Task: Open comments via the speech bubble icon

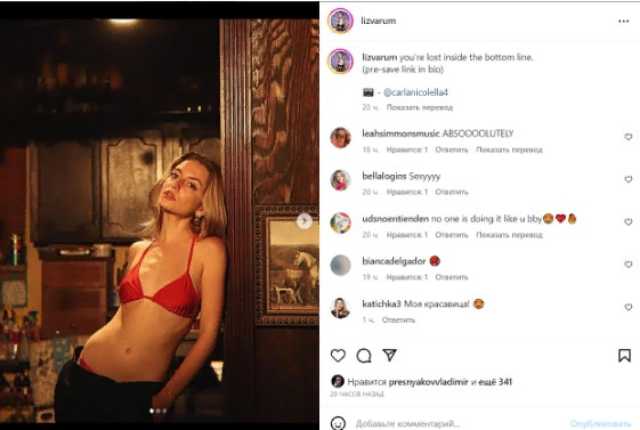Action: 364,356
